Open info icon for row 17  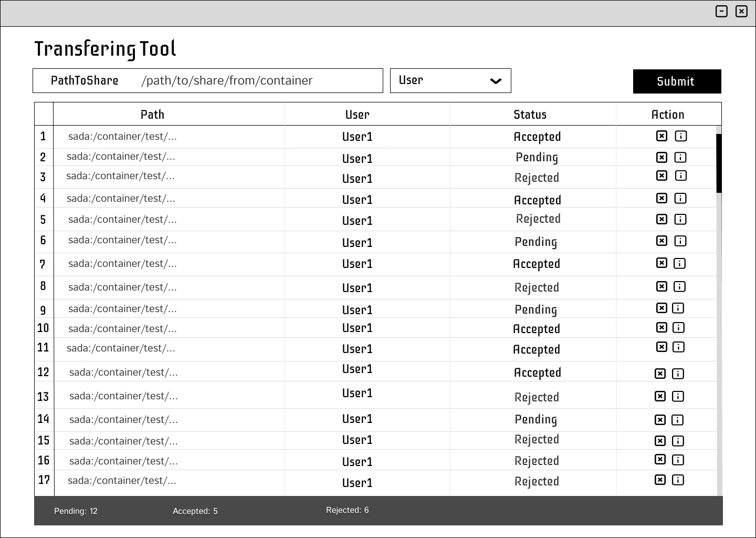(678, 480)
